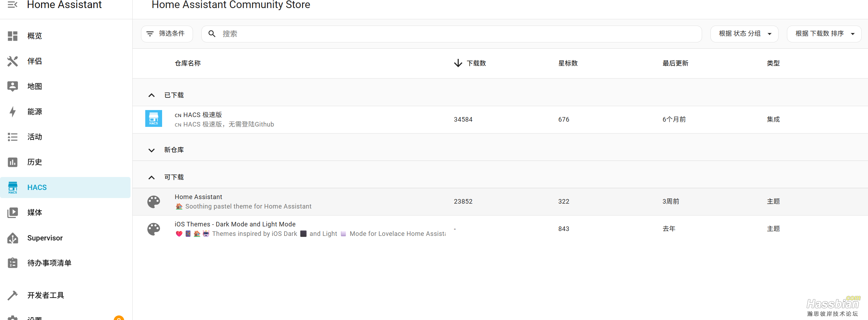
Task: Open the 根据 下载数 排序 dropdown
Action: click(x=824, y=34)
